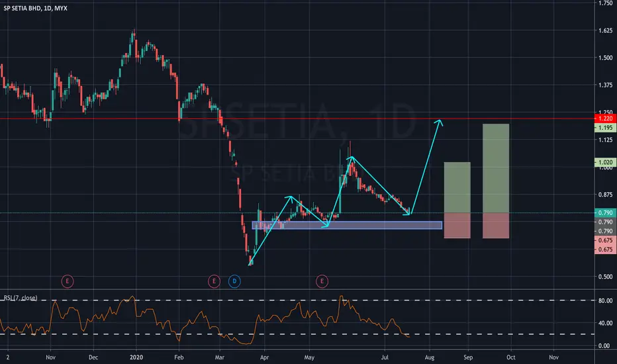The height and width of the screenshot is (364, 617).
Task: Select the long position box targeting 1.020
Action: tap(457, 201)
